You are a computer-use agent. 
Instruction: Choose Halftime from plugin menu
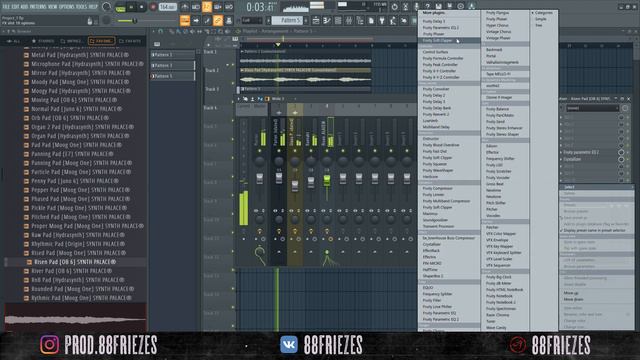pos(430,270)
